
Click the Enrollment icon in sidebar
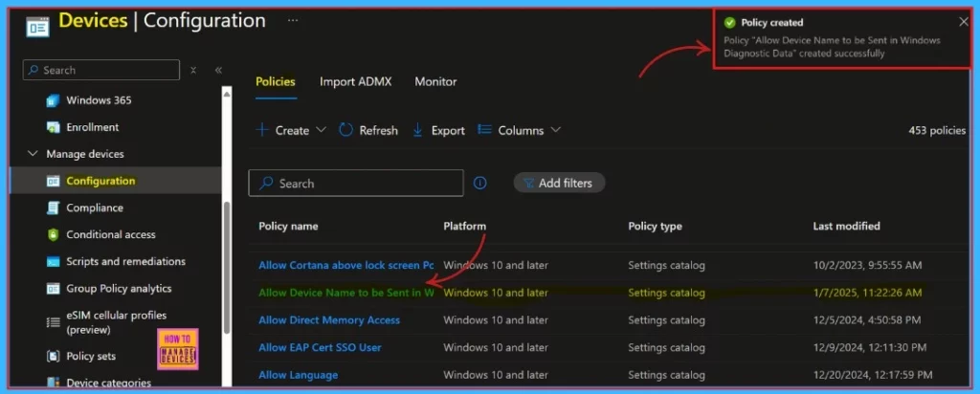(x=54, y=127)
